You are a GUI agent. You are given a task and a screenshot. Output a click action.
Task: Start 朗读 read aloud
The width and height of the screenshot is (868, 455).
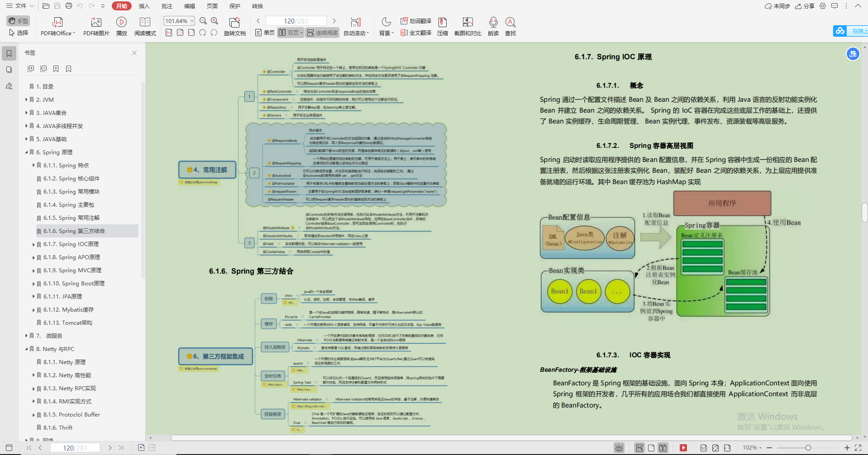[493, 27]
